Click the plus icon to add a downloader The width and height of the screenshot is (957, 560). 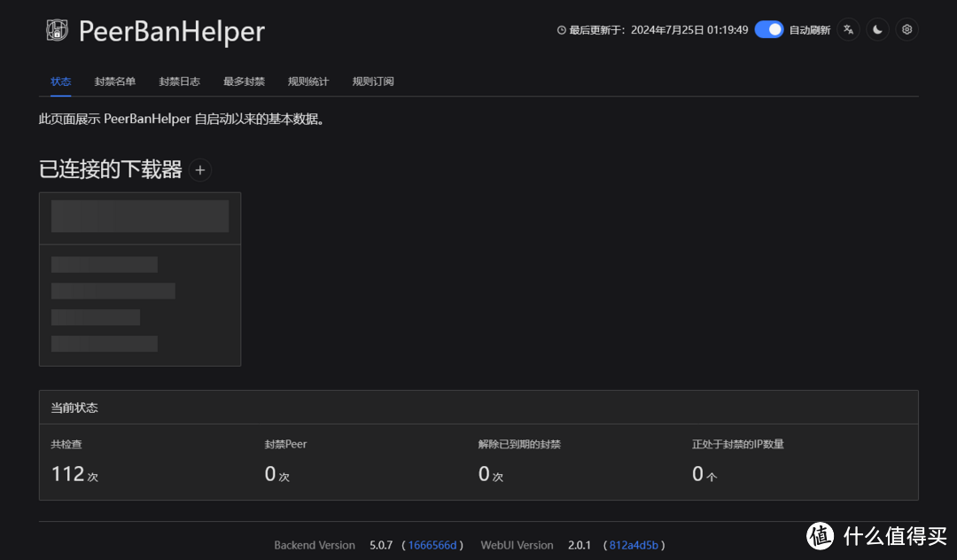tap(199, 170)
